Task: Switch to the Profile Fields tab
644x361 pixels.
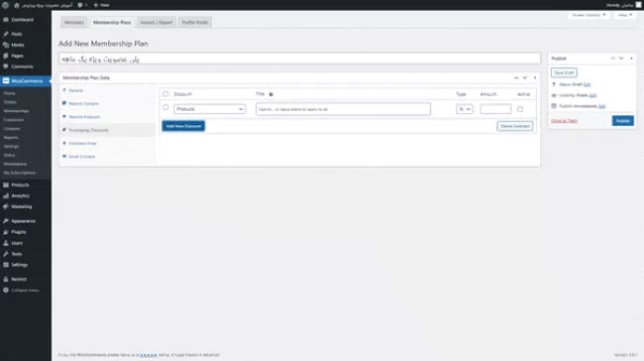Action: pyautogui.click(x=195, y=23)
